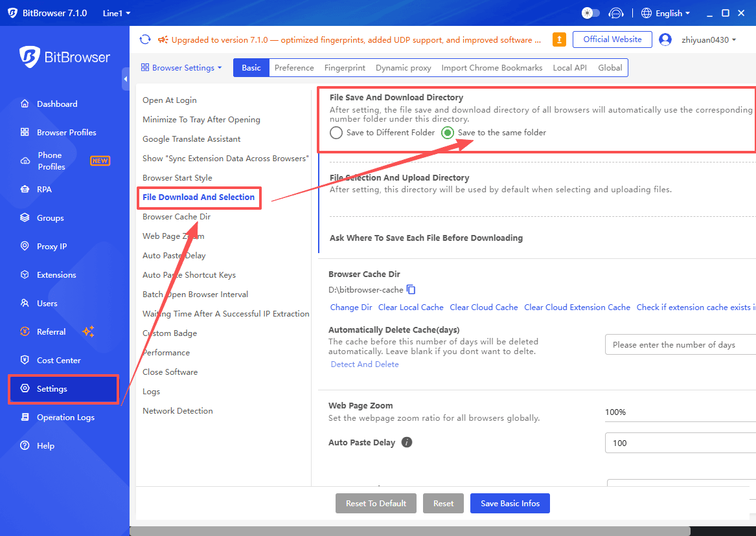This screenshot has height=536, width=756.
Task: Open the English language dropdown
Action: (665, 12)
